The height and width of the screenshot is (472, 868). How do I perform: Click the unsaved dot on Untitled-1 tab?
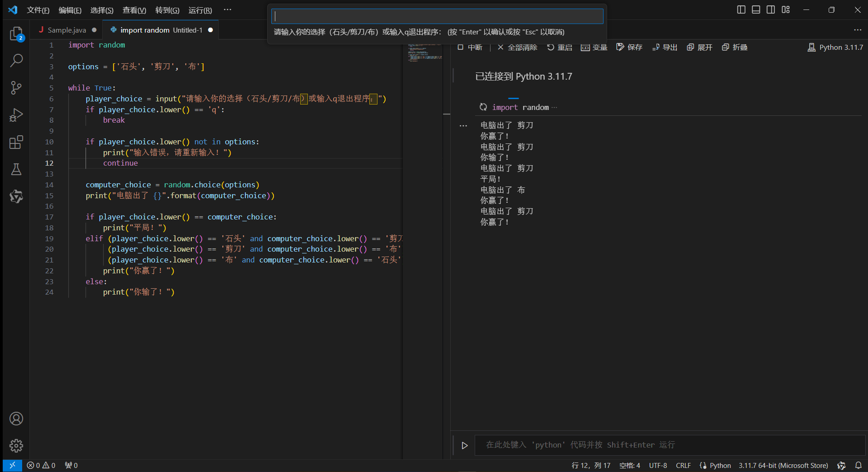(x=210, y=30)
